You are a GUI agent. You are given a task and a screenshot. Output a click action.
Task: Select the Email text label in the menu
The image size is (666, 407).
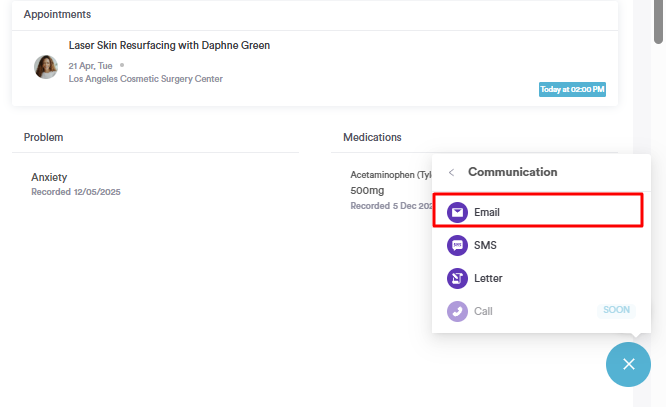click(487, 212)
